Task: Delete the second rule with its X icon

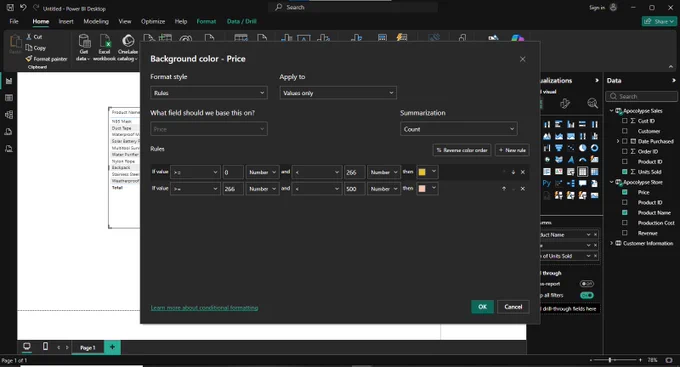Action: pyautogui.click(x=523, y=189)
